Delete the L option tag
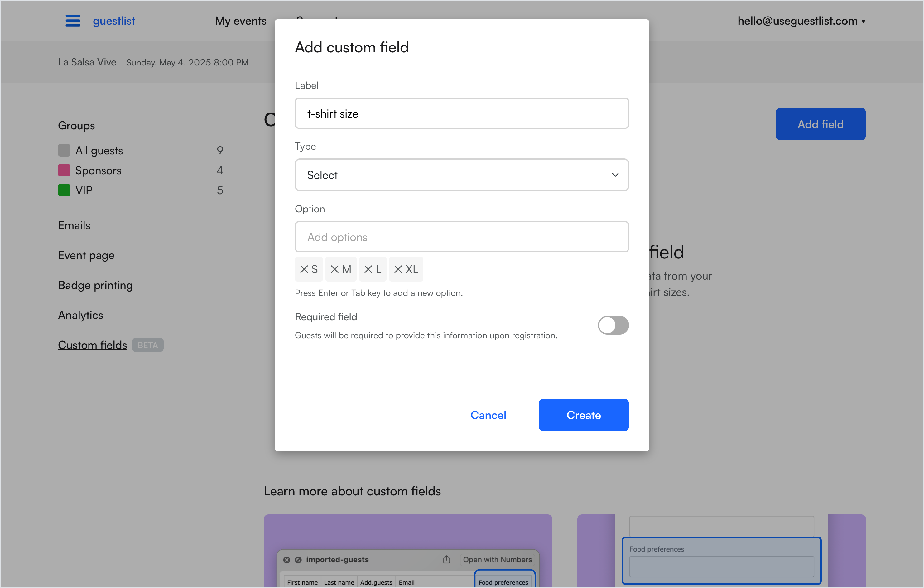Screen dimensions: 924x588 [368, 269]
